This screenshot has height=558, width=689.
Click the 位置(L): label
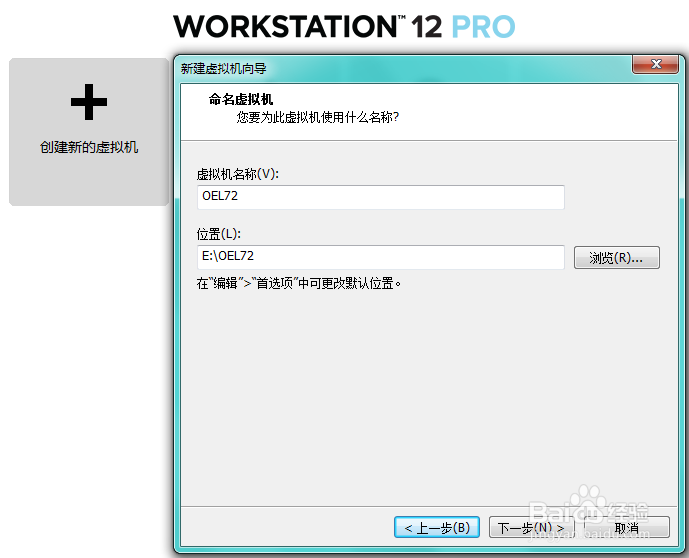pos(219,234)
